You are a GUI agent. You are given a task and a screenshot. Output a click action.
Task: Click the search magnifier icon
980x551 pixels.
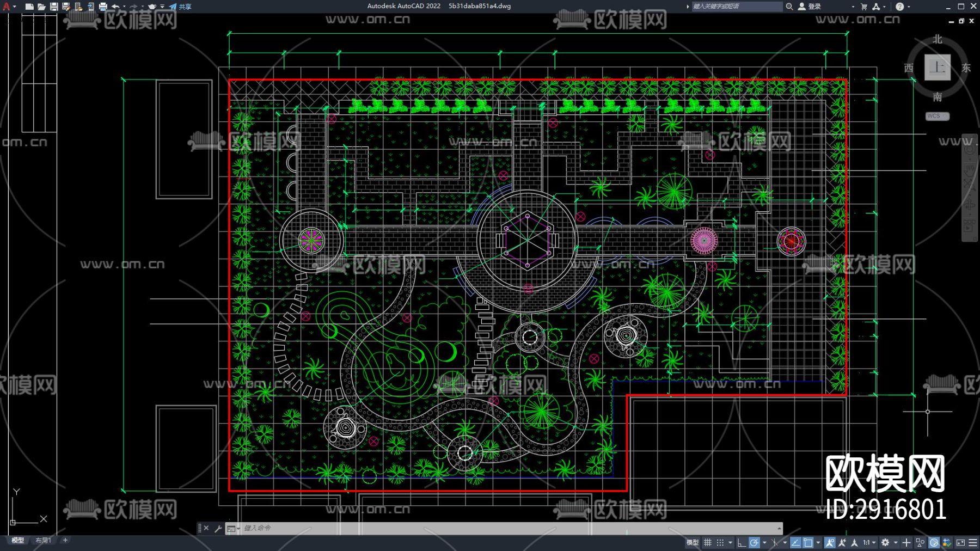pyautogui.click(x=789, y=7)
